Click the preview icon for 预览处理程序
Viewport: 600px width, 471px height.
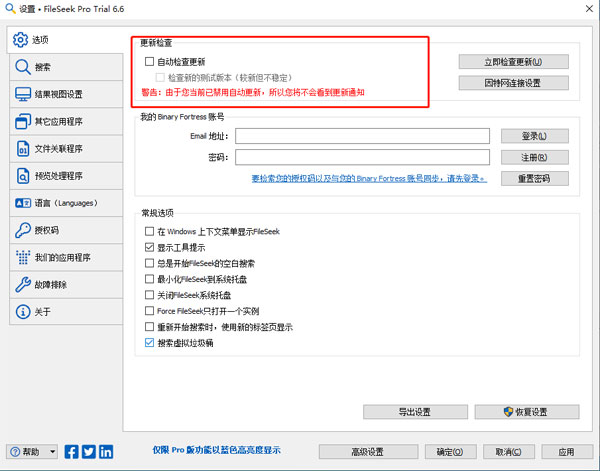tap(23, 176)
